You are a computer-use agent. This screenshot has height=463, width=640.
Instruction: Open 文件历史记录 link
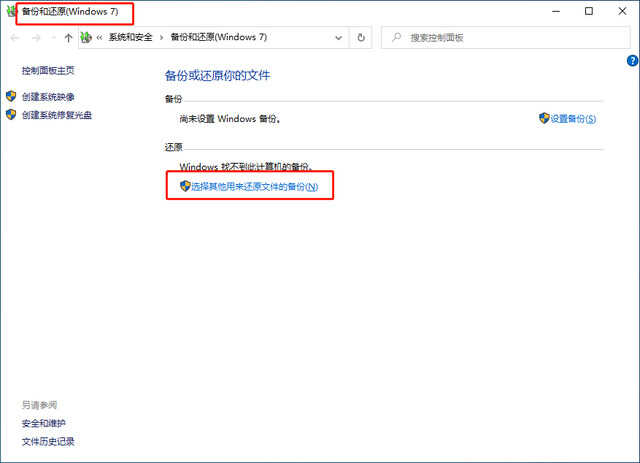pos(48,441)
